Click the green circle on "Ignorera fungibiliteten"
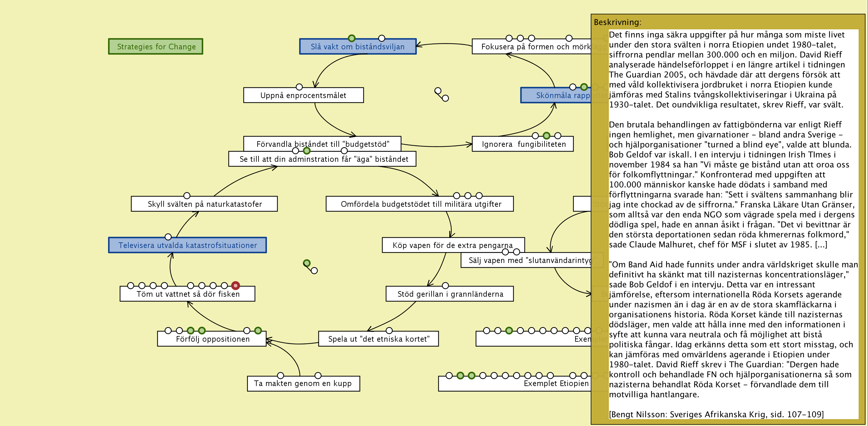Image resolution: width=868 pixels, height=426 pixels. 546,136
